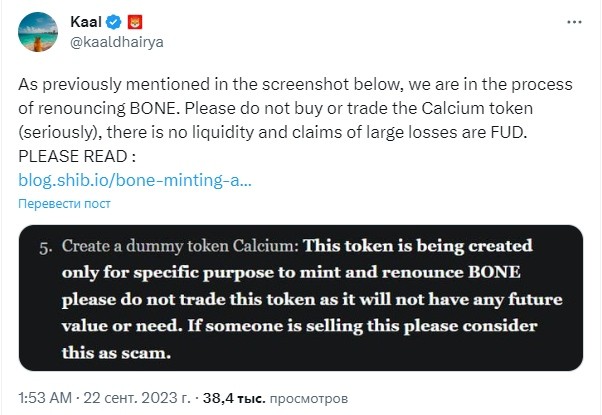Click the 38,4 тыс. view count
Image resolution: width=602 pixels, height=415 pixels.
(x=234, y=398)
